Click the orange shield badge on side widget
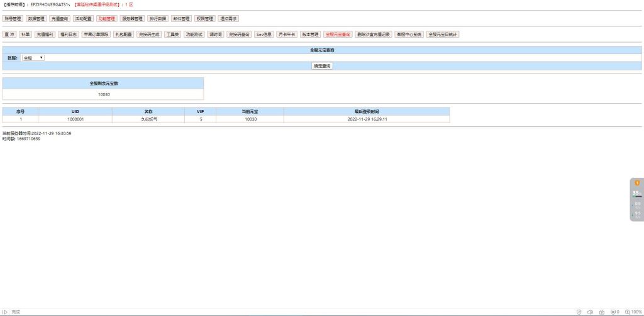Viewport: 644px width, 316px height. coord(637,183)
